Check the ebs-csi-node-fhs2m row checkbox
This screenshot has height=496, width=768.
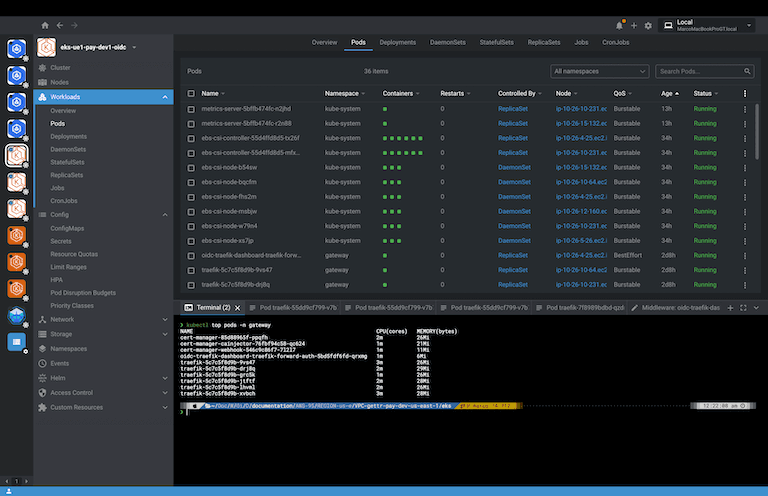[191, 197]
